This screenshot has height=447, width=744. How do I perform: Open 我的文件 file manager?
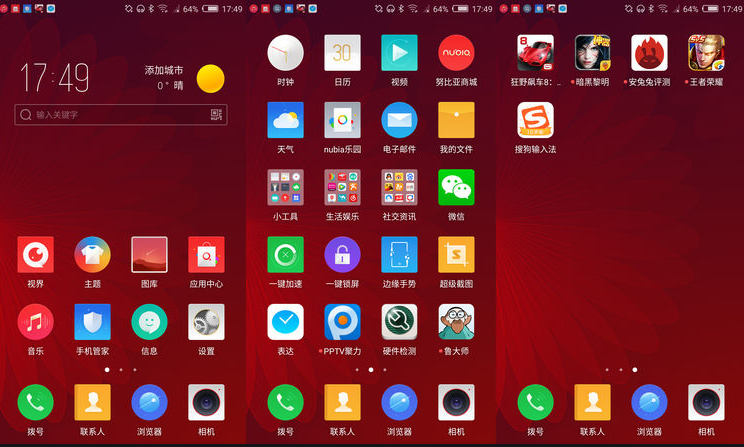click(x=456, y=120)
